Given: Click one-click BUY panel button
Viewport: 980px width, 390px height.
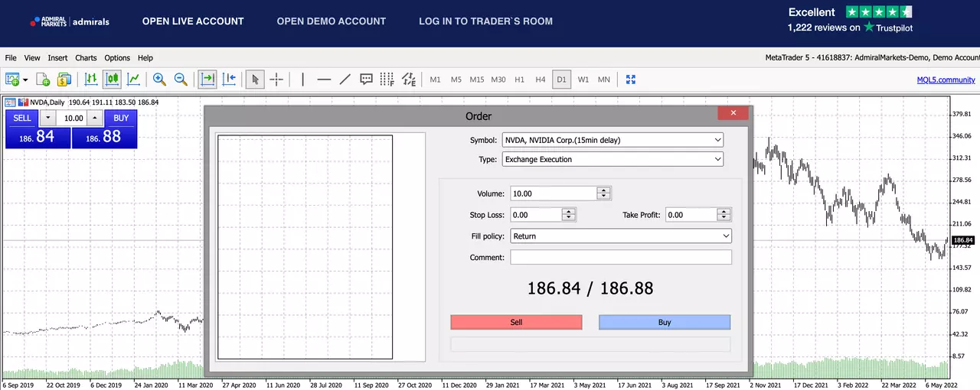Looking at the screenshot, I should pos(121,118).
